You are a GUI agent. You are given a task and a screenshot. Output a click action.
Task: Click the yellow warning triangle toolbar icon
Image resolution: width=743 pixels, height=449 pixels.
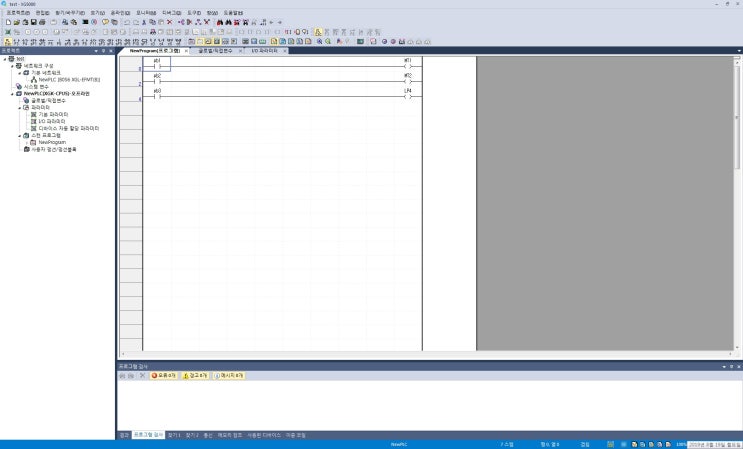coord(318,32)
